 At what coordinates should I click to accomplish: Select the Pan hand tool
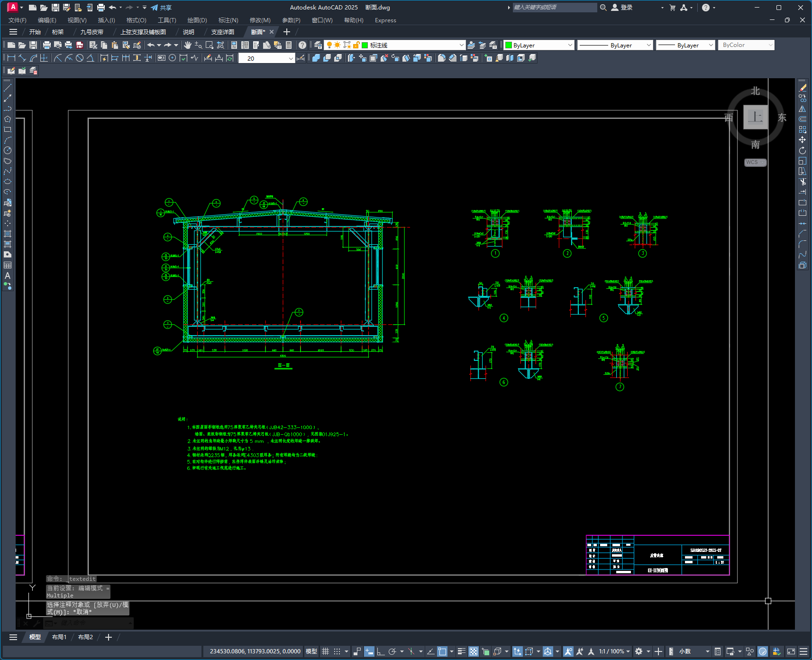[188, 45]
